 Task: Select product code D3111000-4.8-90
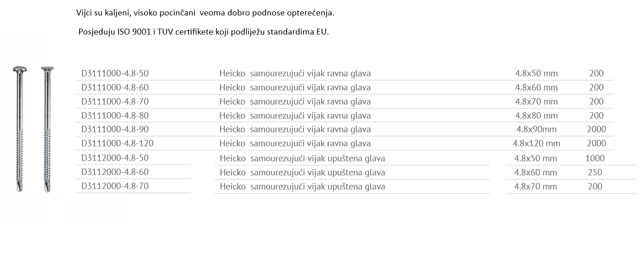tap(115, 129)
